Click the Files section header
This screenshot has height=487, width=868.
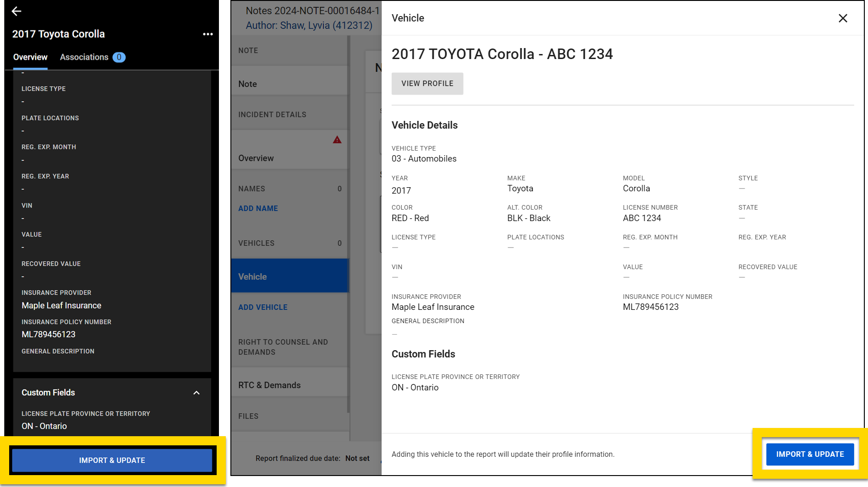point(248,416)
